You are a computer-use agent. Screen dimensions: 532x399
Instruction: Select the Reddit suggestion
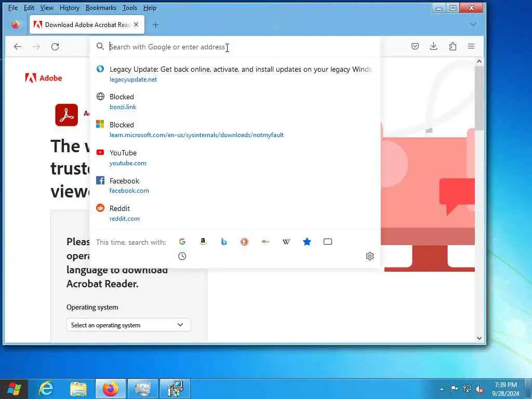click(235, 214)
